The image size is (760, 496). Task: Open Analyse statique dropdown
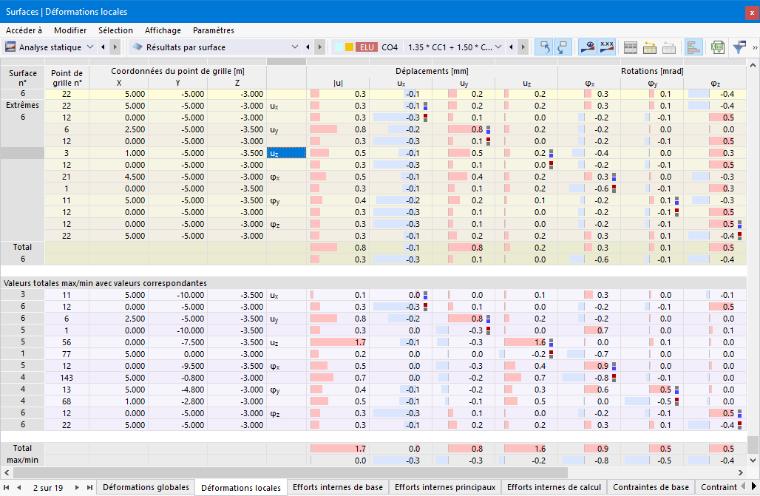coord(90,47)
